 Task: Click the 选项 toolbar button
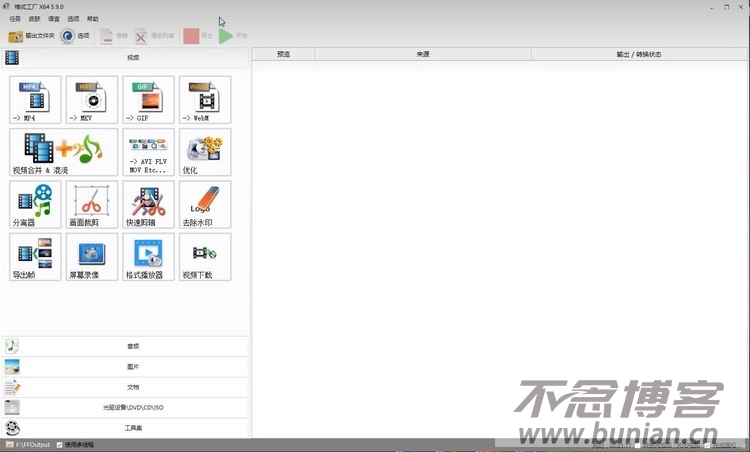[76, 36]
